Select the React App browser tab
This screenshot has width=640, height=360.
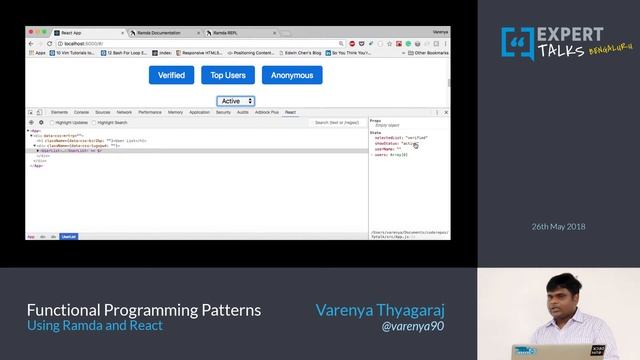(x=88, y=33)
